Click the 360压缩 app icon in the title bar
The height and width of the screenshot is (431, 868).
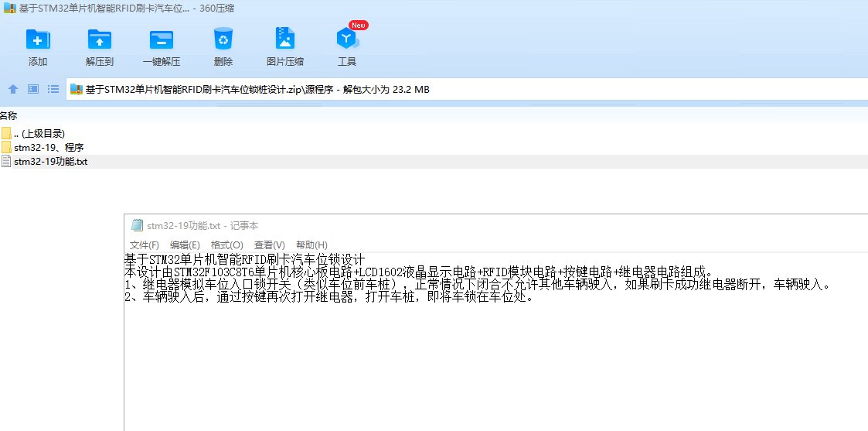coord(10,9)
